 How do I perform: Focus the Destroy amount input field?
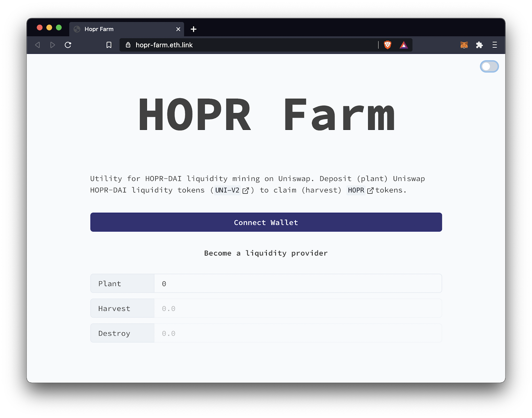click(298, 333)
